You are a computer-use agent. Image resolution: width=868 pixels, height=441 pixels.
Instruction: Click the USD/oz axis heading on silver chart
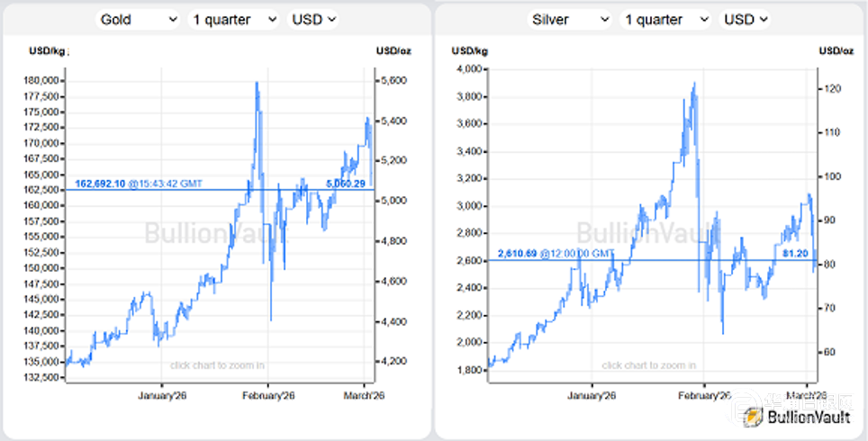[835, 50]
